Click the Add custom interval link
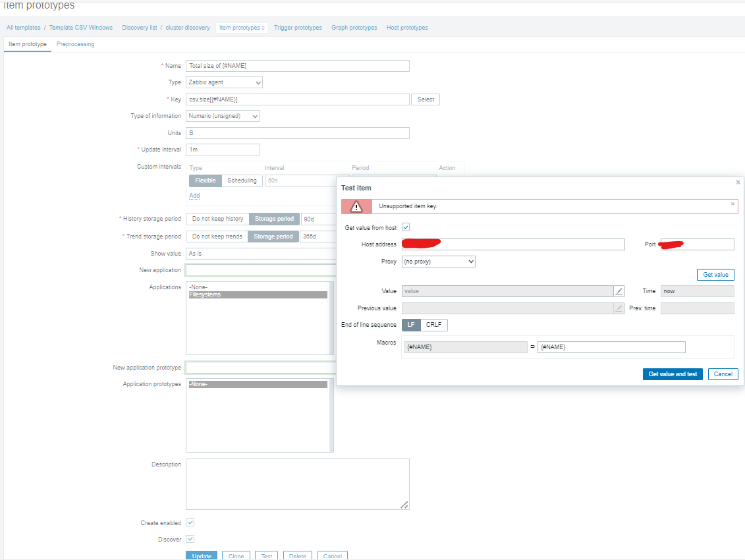Screen dimensions: 745x560 click(194, 196)
